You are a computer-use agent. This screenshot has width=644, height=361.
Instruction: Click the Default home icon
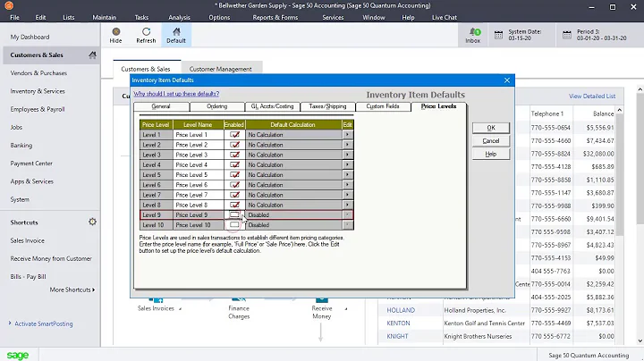176,31
